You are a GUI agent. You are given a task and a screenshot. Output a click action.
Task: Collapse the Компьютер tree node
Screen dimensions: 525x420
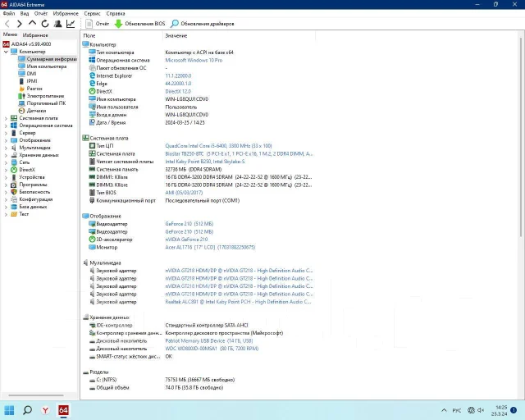[6, 52]
